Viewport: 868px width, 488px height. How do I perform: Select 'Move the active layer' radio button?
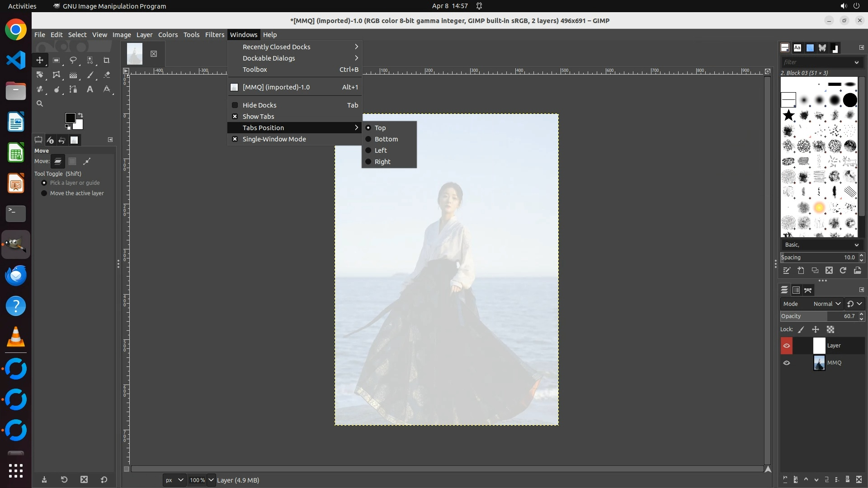coord(44,193)
